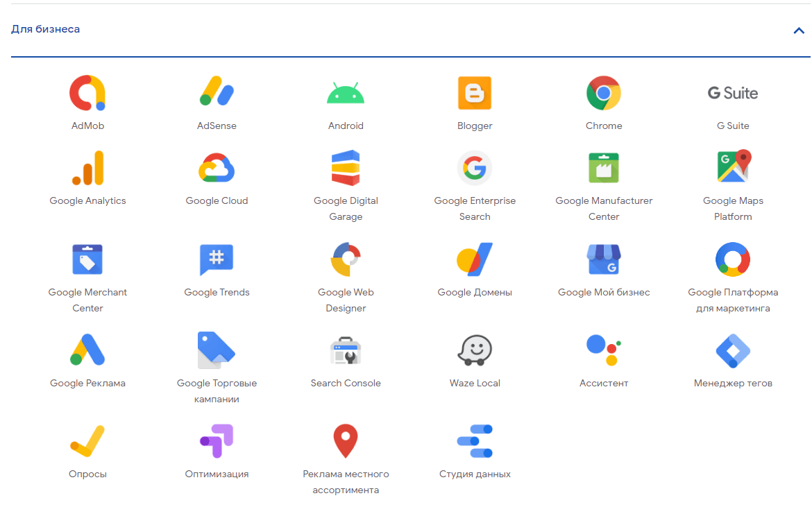The height and width of the screenshot is (523, 812).
Task: Follow the Google Реклама text link
Action: tap(87, 383)
